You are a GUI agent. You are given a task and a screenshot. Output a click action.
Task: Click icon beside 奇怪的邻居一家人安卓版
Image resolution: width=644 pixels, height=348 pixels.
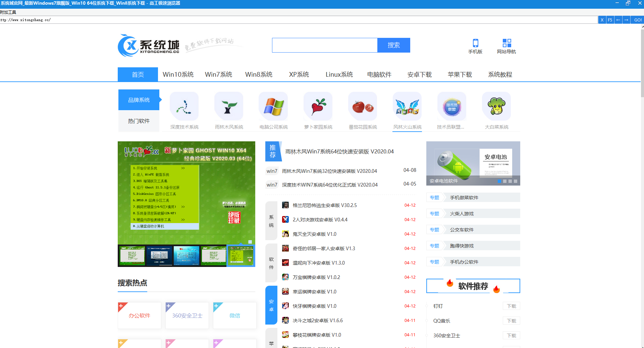coord(285,248)
